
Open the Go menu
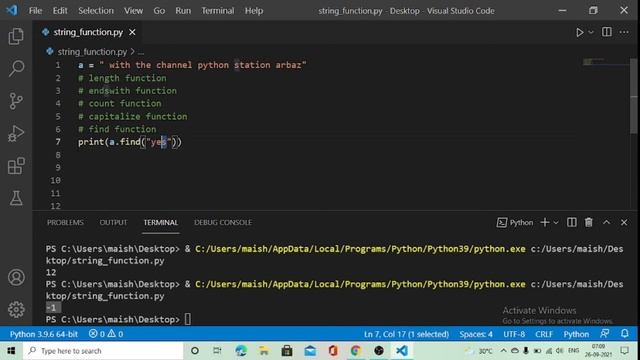tap(159, 11)
